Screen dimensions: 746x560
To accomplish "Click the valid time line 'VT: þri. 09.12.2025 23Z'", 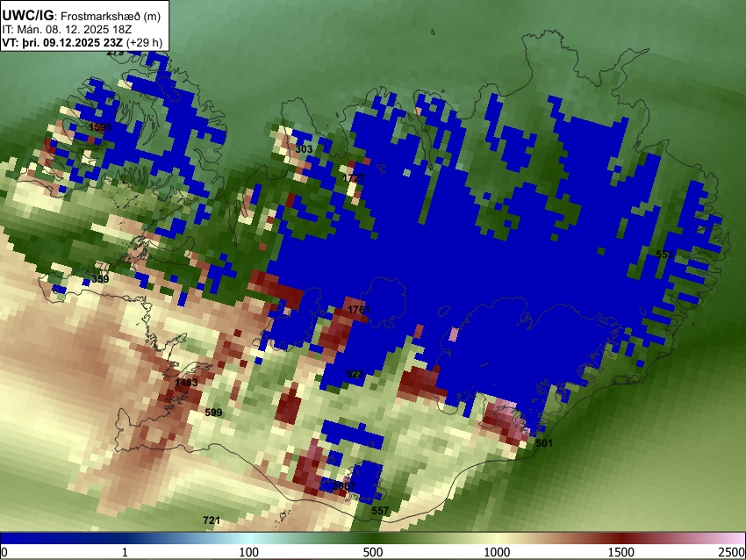I will 61,42.
